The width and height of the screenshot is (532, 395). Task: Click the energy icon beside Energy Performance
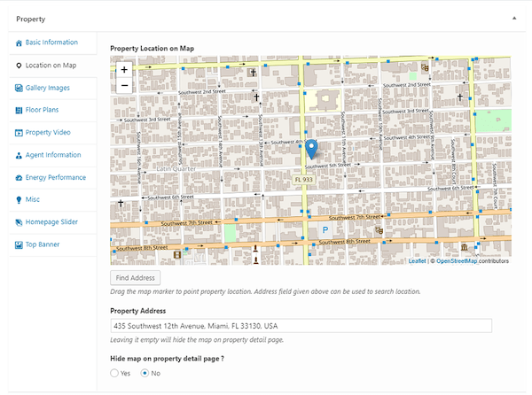tap(19, 178)
